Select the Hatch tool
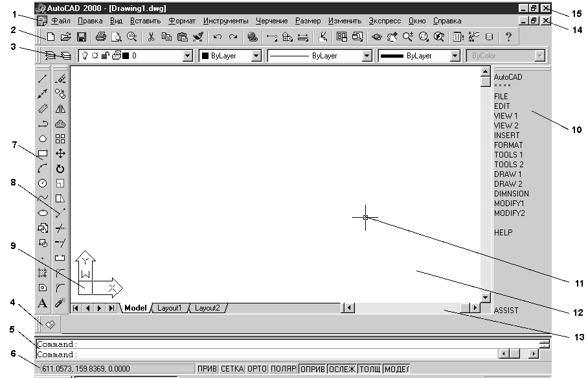Viewport: 588px width, 378px height. [x=42, y=273]
